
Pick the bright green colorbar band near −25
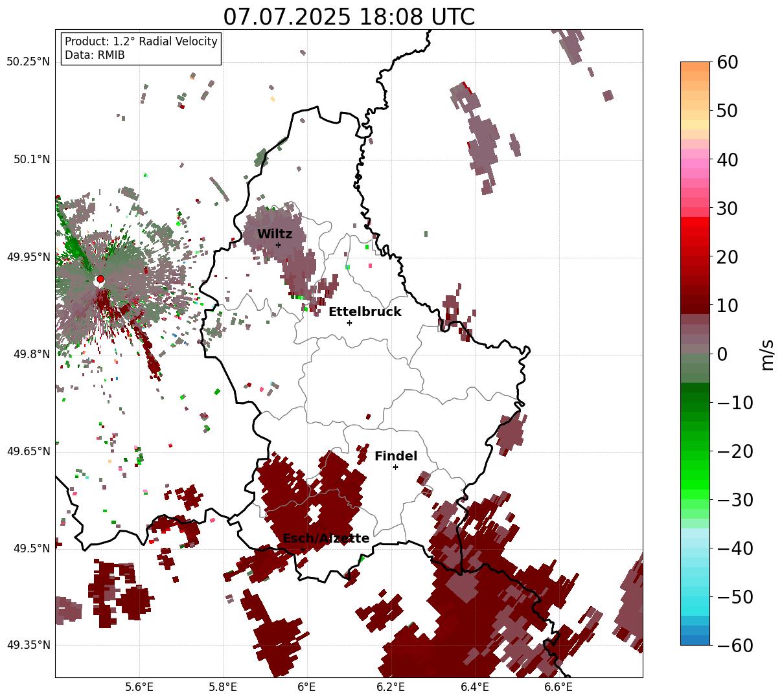(x=695, y=475)
